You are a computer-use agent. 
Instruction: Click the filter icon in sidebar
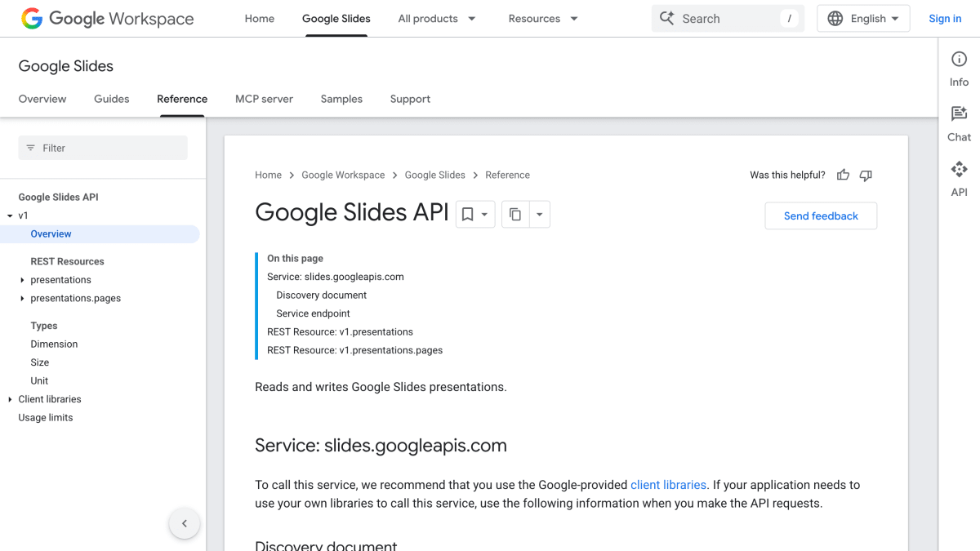click(31, 148)
